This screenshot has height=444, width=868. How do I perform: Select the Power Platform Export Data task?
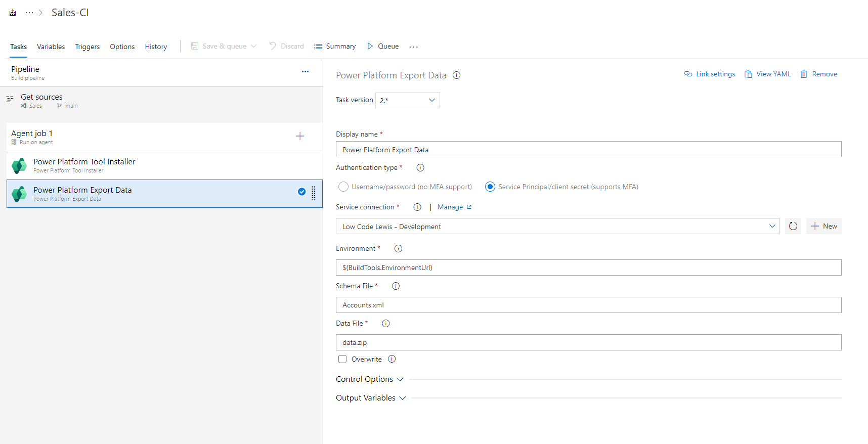(x=164, y=194)
